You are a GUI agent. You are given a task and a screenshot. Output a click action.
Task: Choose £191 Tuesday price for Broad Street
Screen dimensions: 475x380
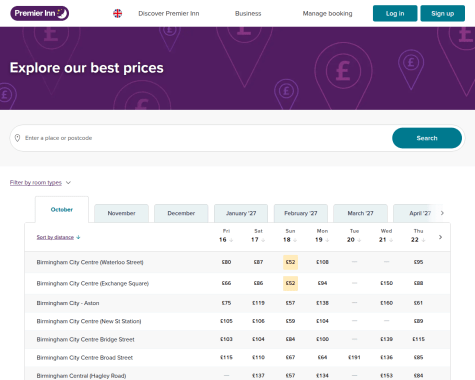tap(354, 358)
